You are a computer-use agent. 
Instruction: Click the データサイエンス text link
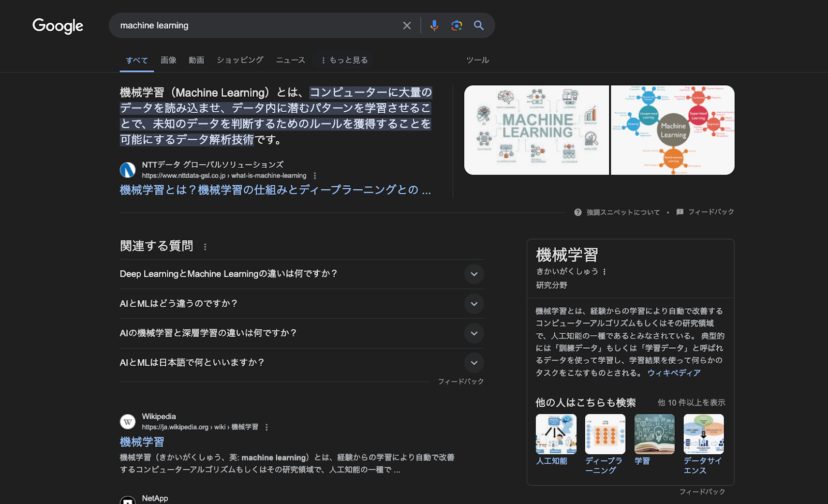(703, 465)
